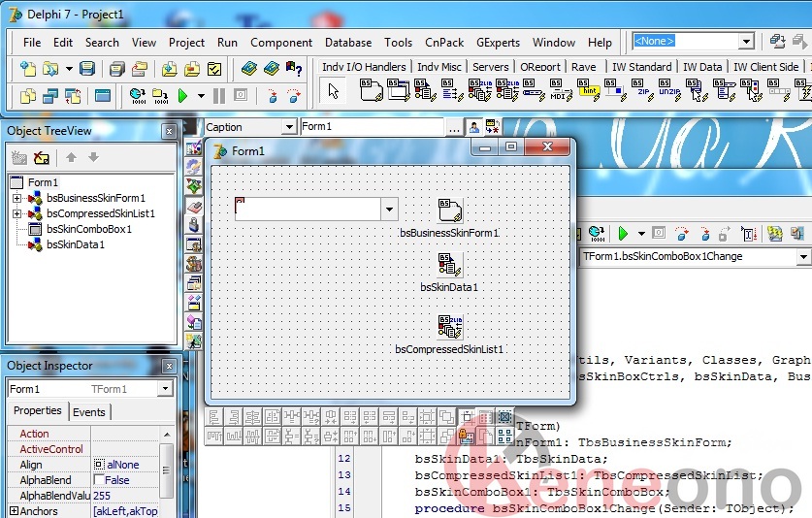Open the Caption property dropdown
Viewport: 812px width, 518px height.
(x=289, y=127)
